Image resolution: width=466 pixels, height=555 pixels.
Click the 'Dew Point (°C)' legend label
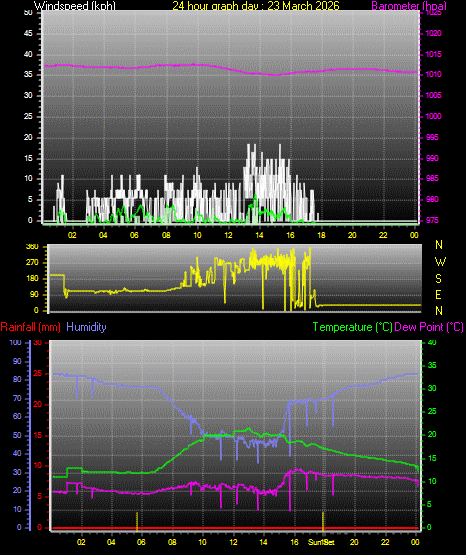pos(429,327)
